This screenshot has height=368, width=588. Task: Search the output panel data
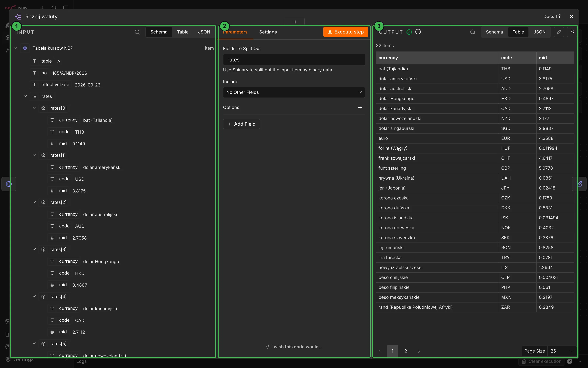tap(473, 32)
